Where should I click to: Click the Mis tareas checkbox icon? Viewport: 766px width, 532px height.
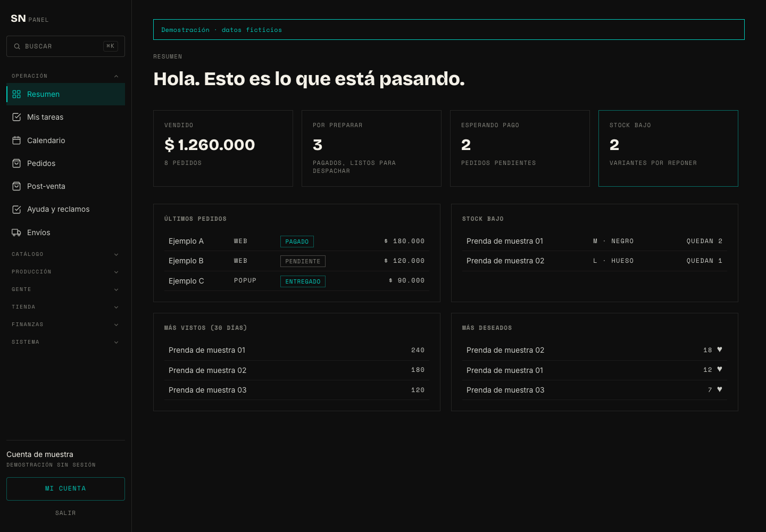[x=16, y=117]
